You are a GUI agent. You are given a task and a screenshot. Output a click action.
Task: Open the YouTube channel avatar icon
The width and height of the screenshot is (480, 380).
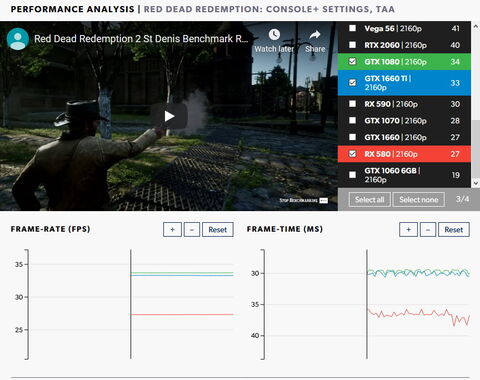point(18,39)
